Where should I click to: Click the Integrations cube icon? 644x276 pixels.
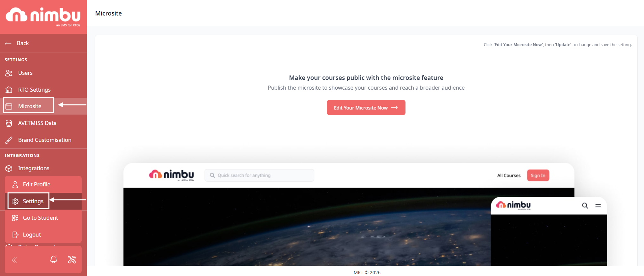(9, 168)
